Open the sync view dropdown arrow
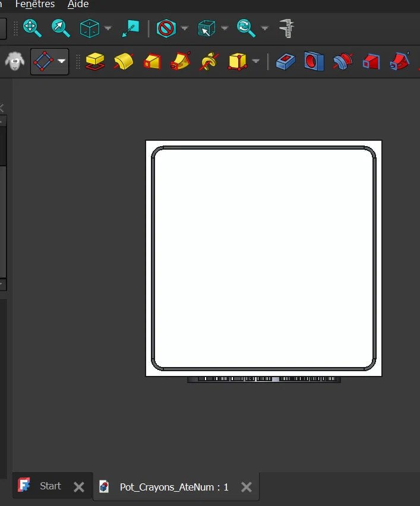 (265, 29)
